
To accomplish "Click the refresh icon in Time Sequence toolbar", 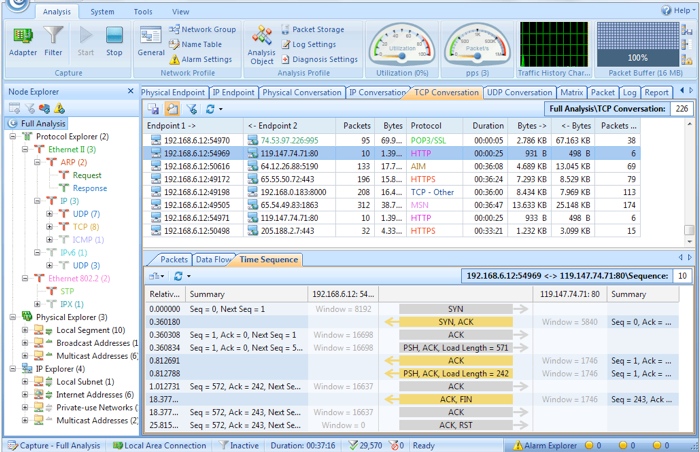I will tap(178, 276).
